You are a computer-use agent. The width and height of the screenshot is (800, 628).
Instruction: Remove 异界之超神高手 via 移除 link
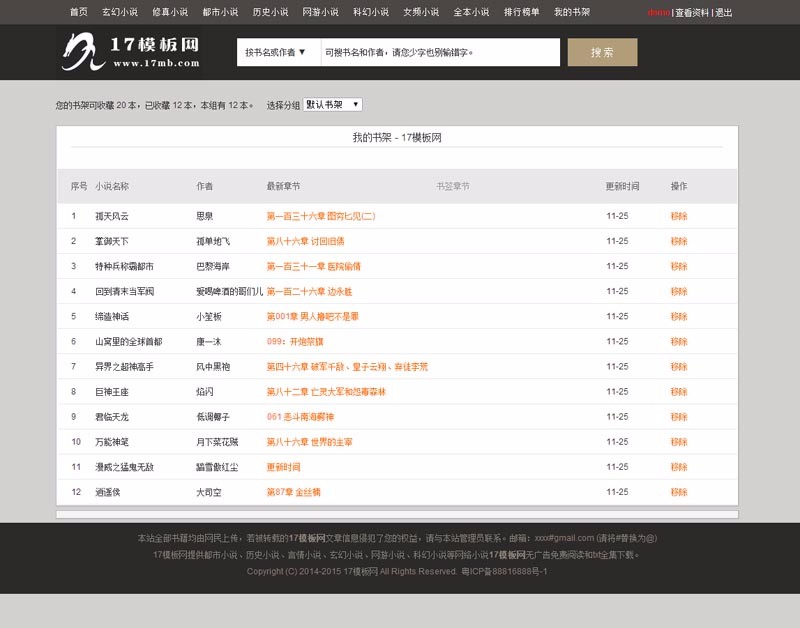679,366
